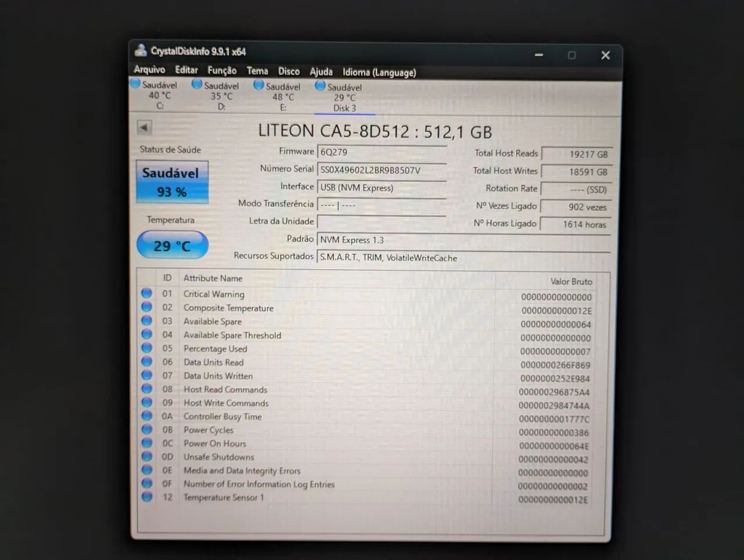Click the Firmware field 6Q279
Image resolution: width=744 pixels, height=560 pixels.
point(382,152)
